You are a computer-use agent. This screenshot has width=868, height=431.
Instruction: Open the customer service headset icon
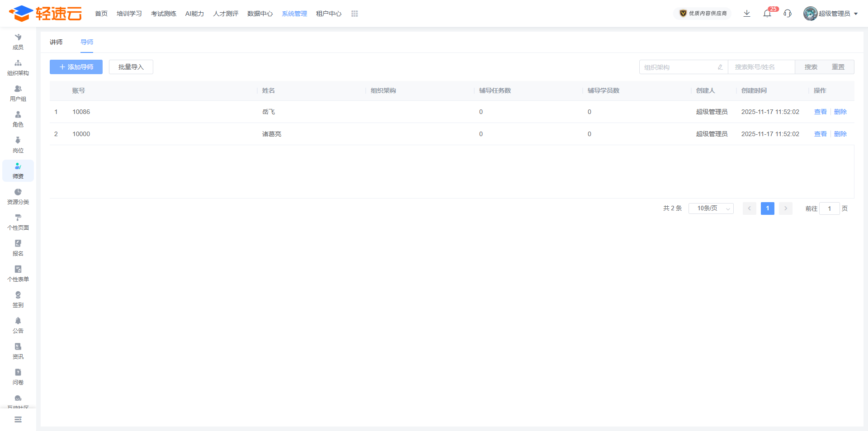788,14
